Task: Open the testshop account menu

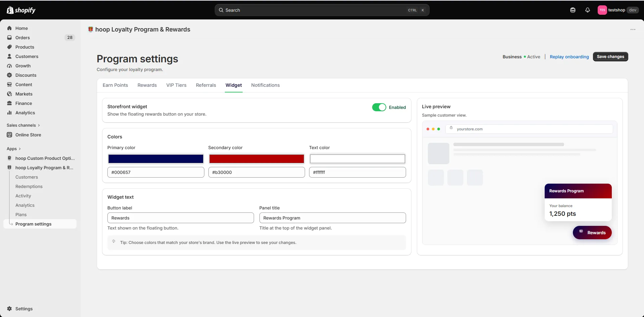Action: pos(618,10)
